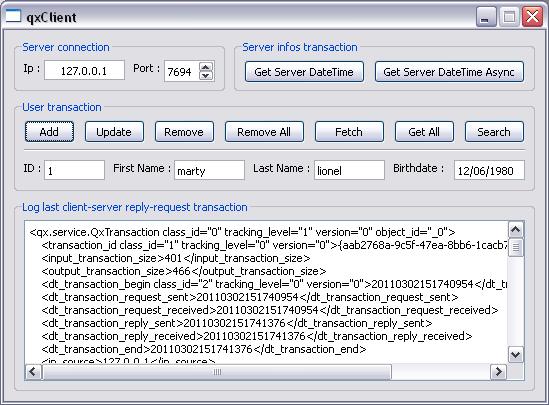The image size is (549, 405).
Task: Click Get Server DateTime Async button
Action: click(x=449, y=72)
